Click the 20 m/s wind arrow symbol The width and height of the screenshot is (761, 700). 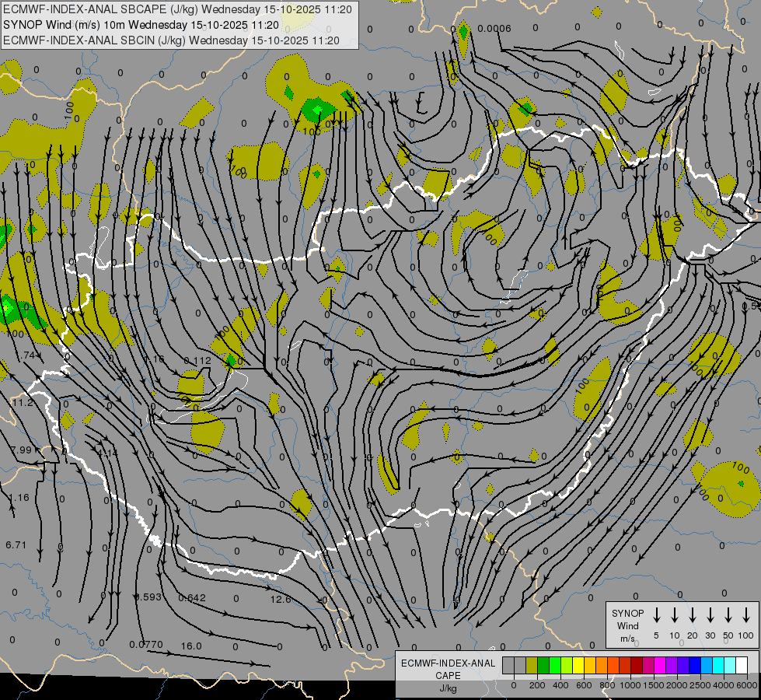pyautogui.click(x=692, y=614)
